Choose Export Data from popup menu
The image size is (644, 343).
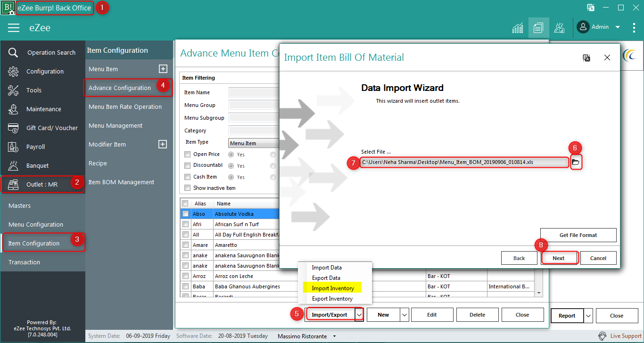tap(326, 278)
